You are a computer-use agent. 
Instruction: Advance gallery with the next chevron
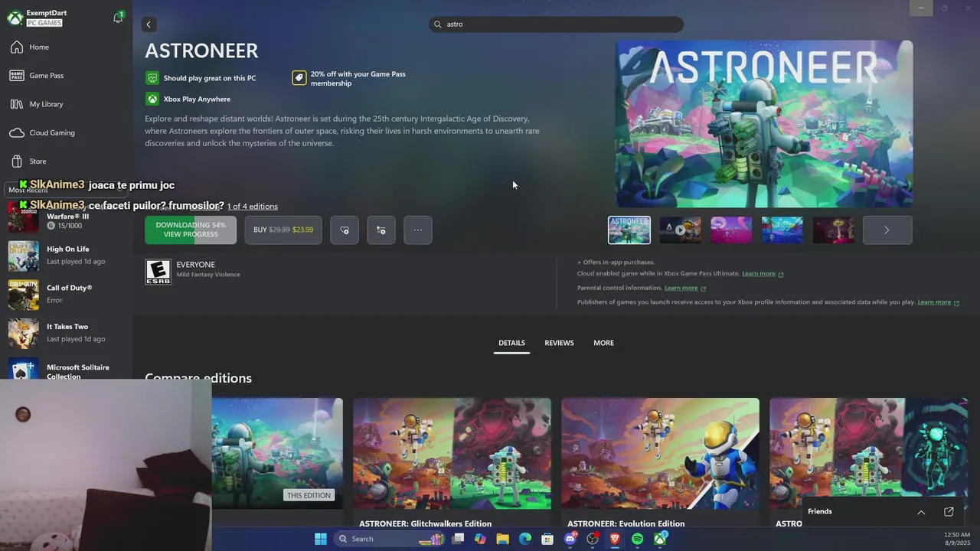pyautogui.click(x=887, y=230)
